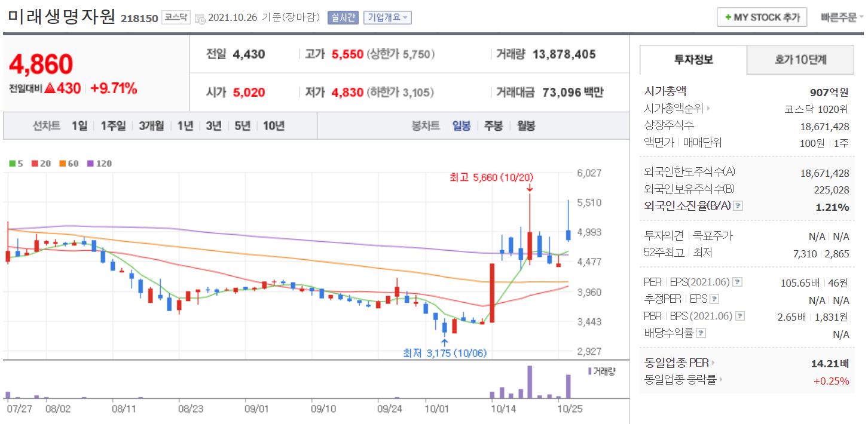This screenshot has width=868, height=424.
Task: Click the 최저 3,175 (10/06) chart marker
Action: pos(445,353)
